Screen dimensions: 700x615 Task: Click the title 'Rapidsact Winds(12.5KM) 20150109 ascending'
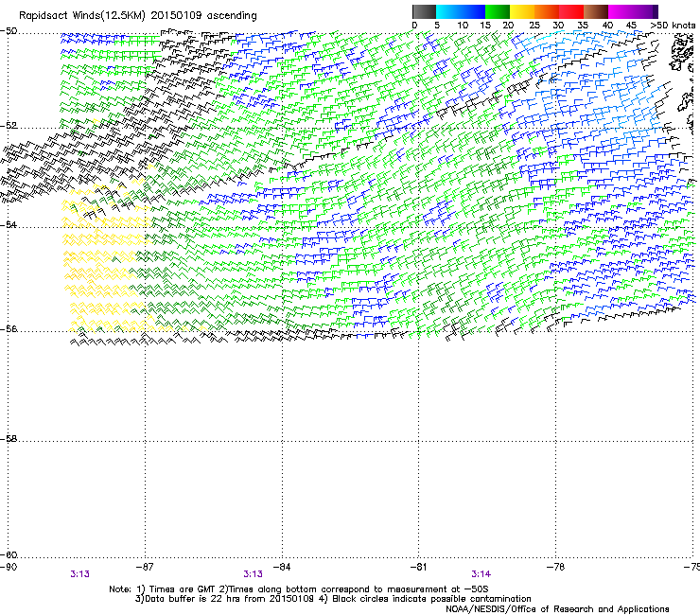pos(138,15)
